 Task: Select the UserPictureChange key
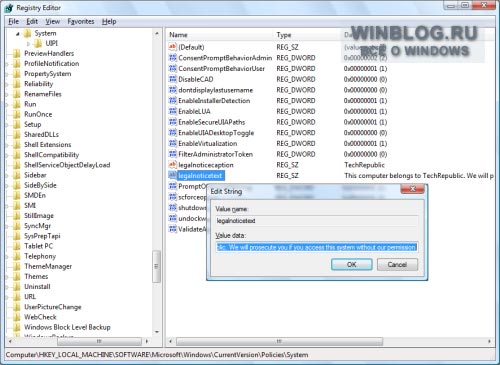tap(53, 307)
